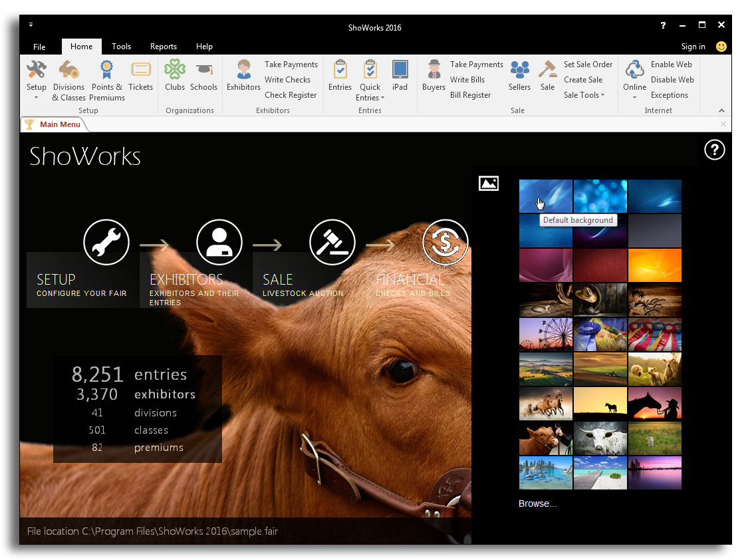Screen dimensions: 752x560
Task: Open the Tools ribbon tab
Action: coord(121,47)
